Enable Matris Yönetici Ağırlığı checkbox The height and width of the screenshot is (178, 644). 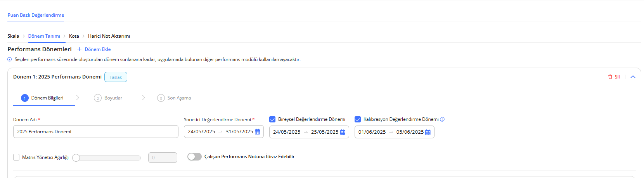[x=16, y=157]
